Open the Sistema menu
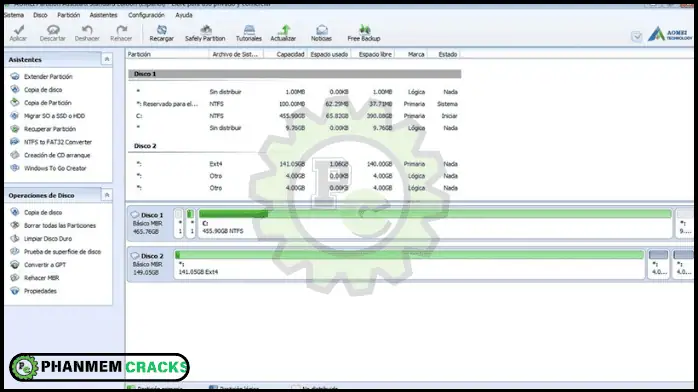Image resolution: width=698 pixels, height=392 pixels. tap(14, 15)
